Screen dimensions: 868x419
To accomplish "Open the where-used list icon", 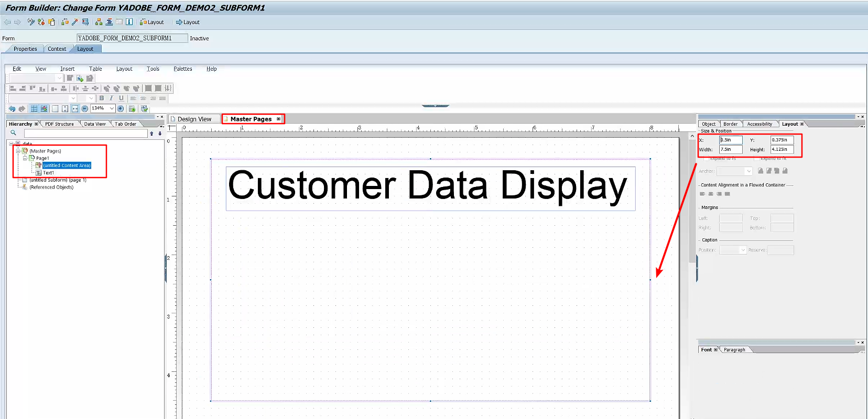I will (x=85, y=22).
